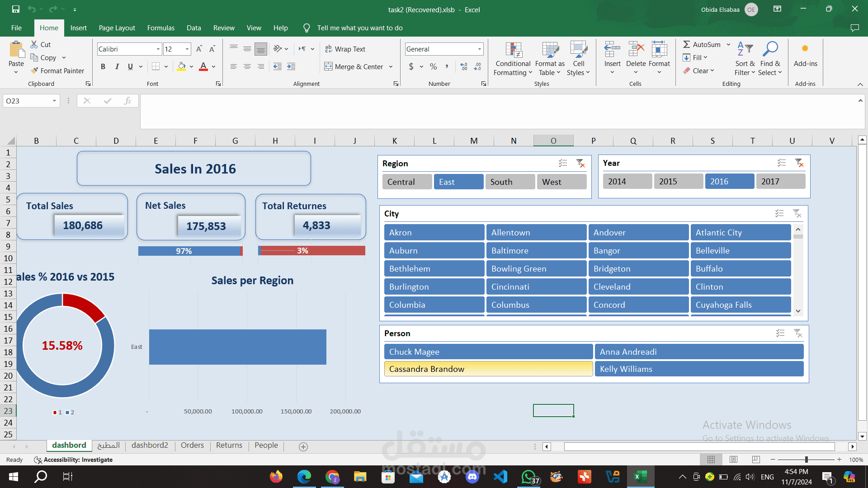Toggle Cassandra Brandow person filter
The image size is (868, 488).
488,369
